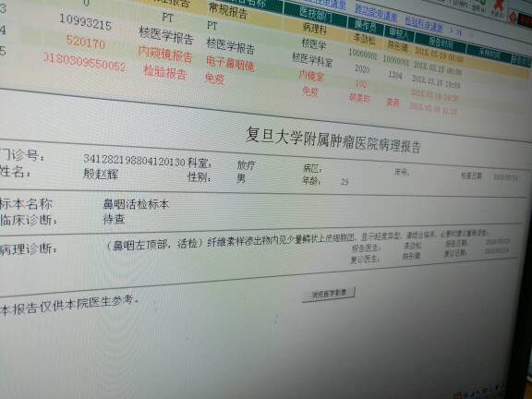Click the green icon beside the red X

482,3
